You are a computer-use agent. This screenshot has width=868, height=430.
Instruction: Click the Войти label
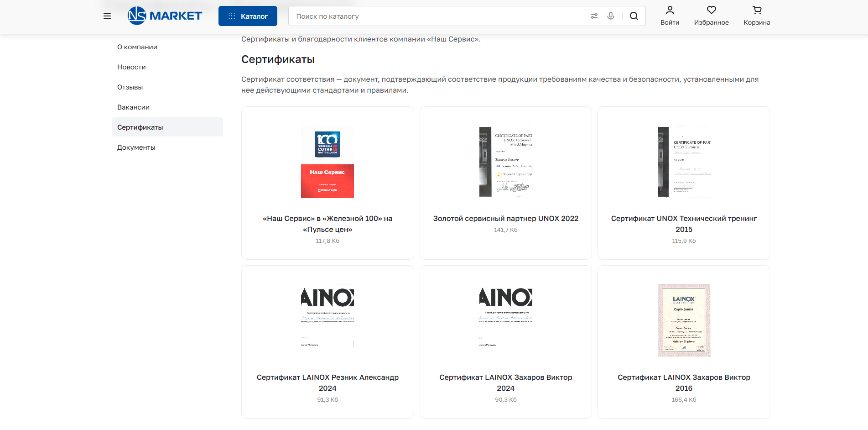click(x=670, y=23)
